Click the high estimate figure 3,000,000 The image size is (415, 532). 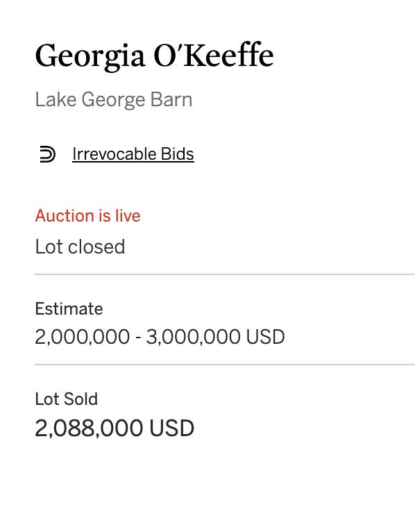tap(193, 337)
